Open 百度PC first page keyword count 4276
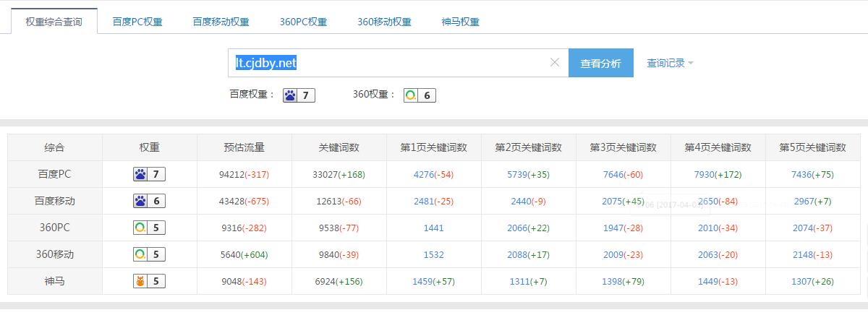Screen dimensions: 868x315 tap(424, 174)
